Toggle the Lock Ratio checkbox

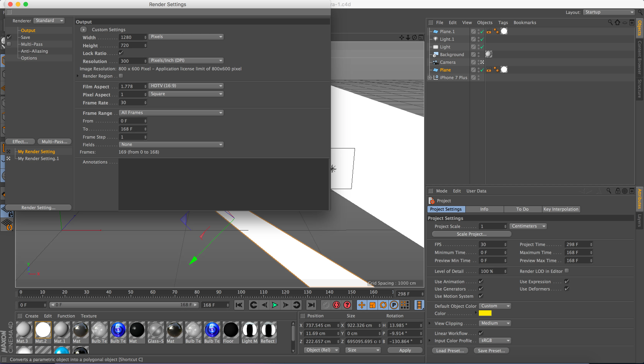click(x=121, y=53)
